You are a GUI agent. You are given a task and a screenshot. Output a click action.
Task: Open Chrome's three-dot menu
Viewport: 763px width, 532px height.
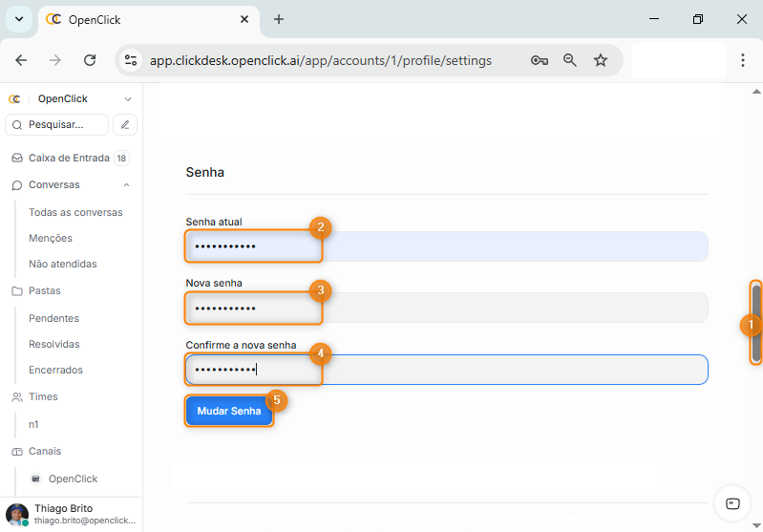point(743,60)
